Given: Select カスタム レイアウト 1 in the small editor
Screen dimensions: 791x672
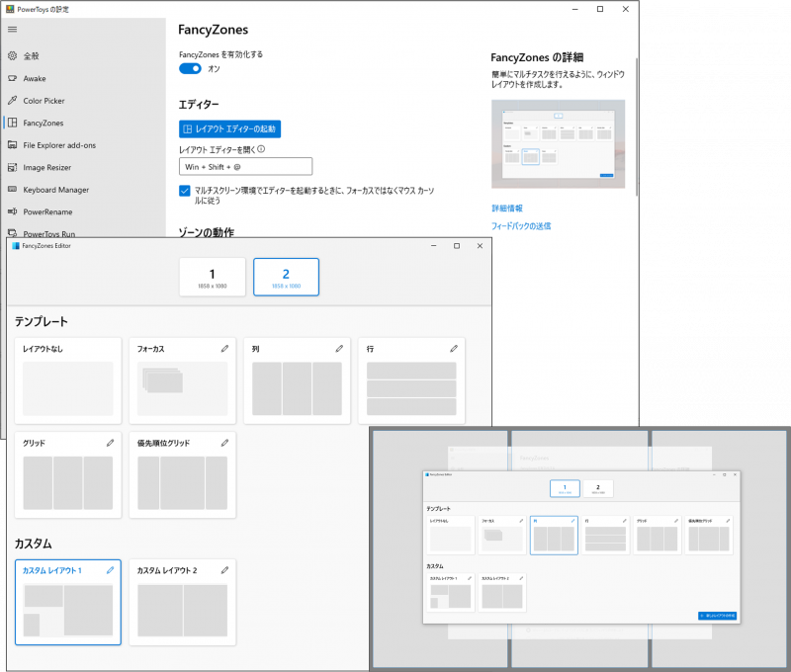Looking at the screenshot, I should point(451,592).
